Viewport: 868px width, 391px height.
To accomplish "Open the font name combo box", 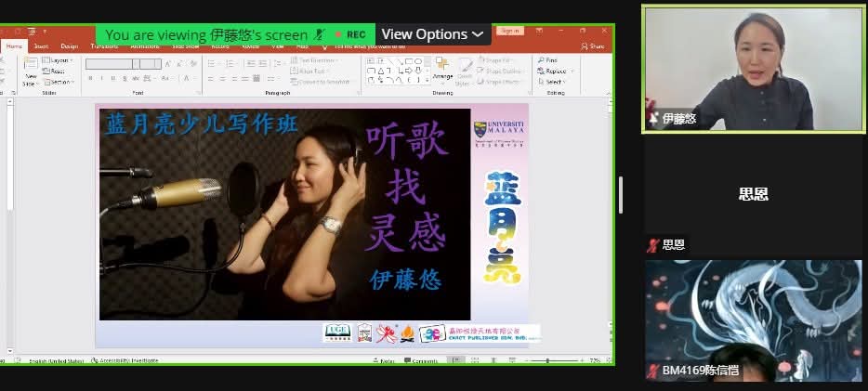I will 112,63.
